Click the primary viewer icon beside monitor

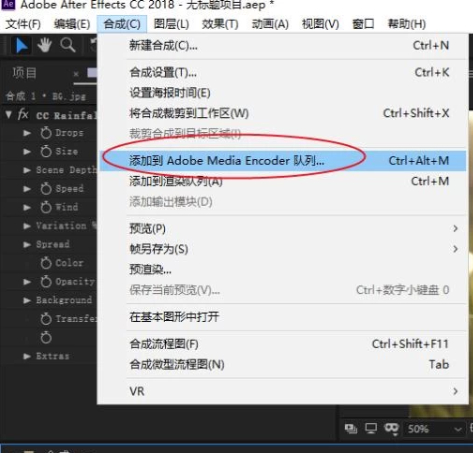point(351,428)
